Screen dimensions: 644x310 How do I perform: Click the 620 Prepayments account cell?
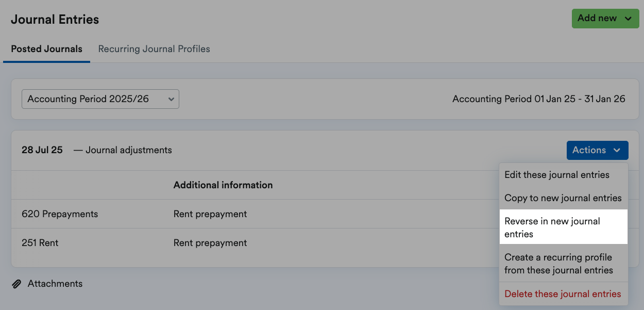[60, 214]
